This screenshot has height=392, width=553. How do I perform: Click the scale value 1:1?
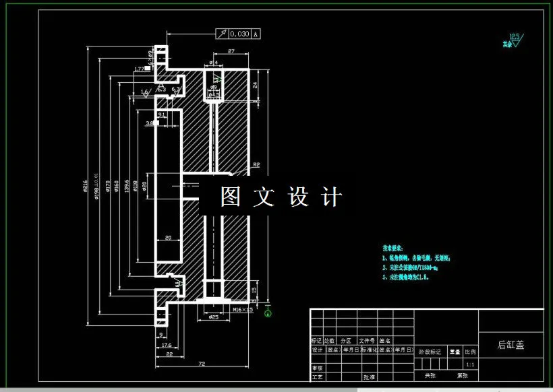click(x=470, y=364)
